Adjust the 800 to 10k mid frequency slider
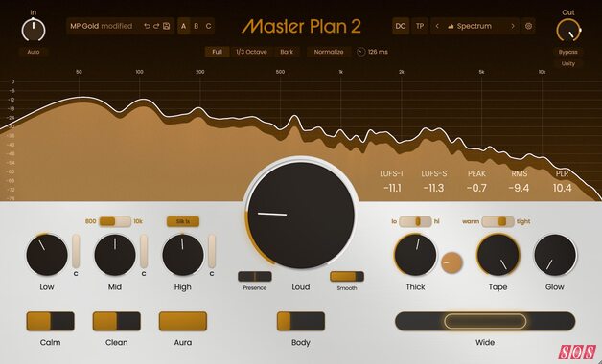The height and width of the screenshot is (364, 602). point(115,221)
